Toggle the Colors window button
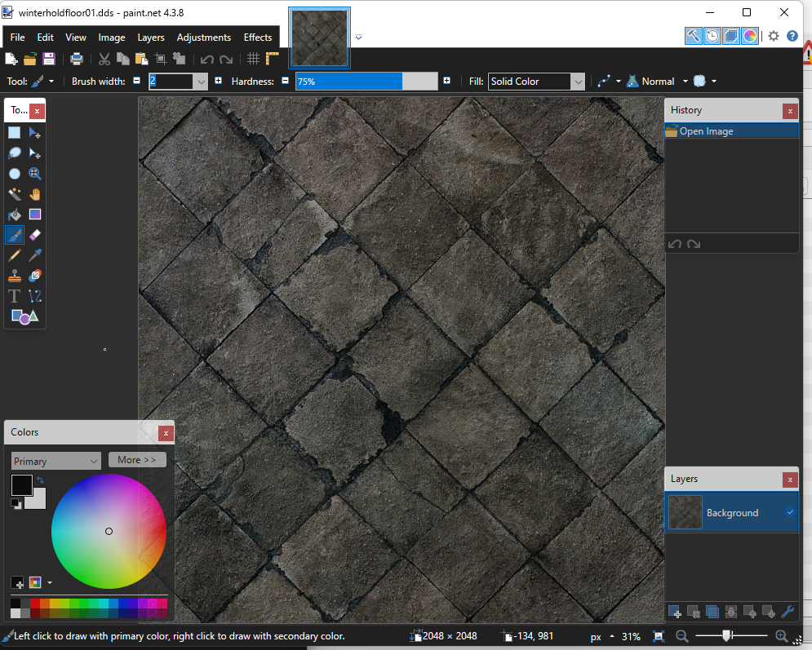 [750, 36]
